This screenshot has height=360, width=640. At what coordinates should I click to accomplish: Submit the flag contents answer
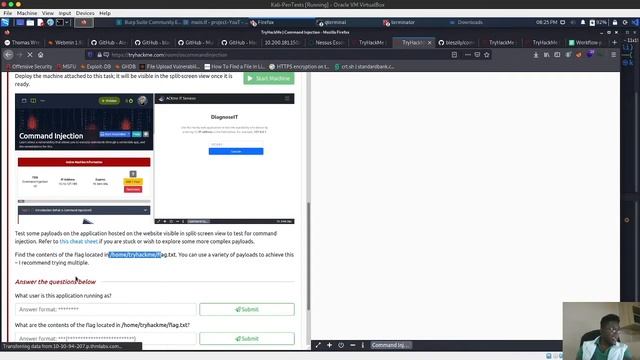(247, 338)
